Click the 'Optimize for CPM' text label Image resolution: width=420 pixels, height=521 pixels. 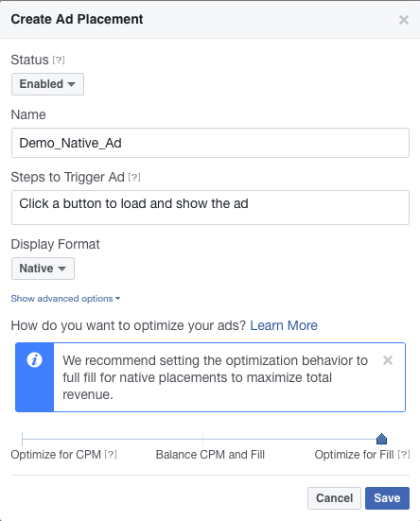pyautogui.click(x=56, y=455)
